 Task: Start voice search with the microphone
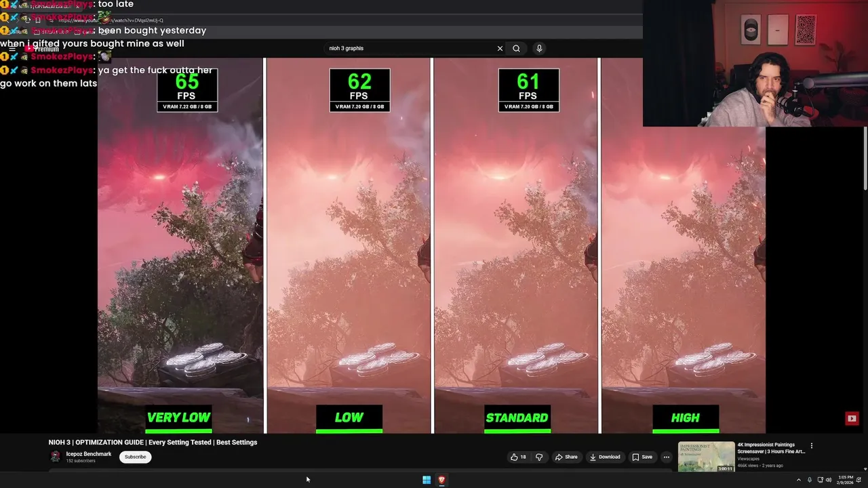tap(539, 48)
